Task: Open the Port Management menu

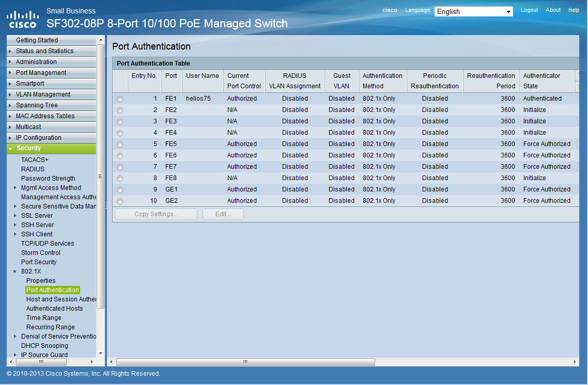Action: [x=41, y=73]
